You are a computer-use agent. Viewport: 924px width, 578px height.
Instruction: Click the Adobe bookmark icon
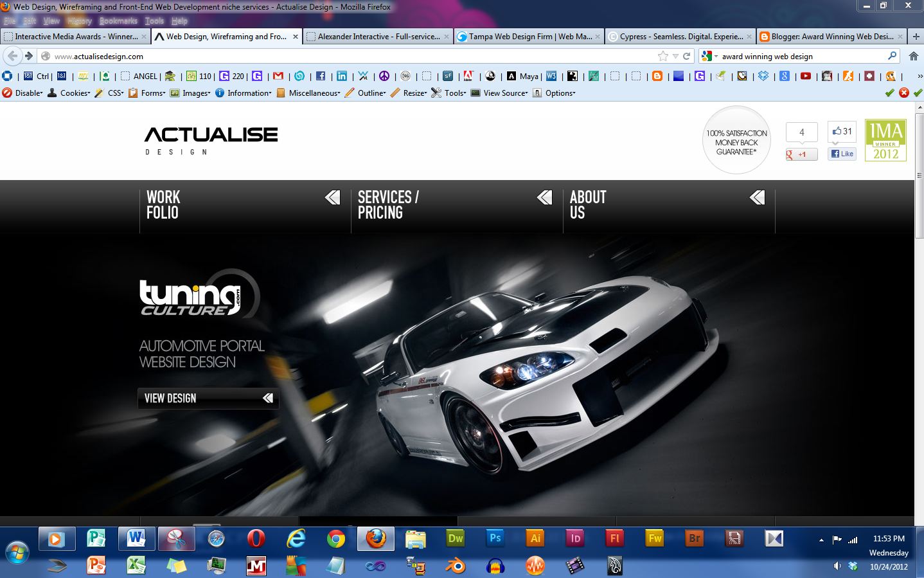click(x=468, y=76)
